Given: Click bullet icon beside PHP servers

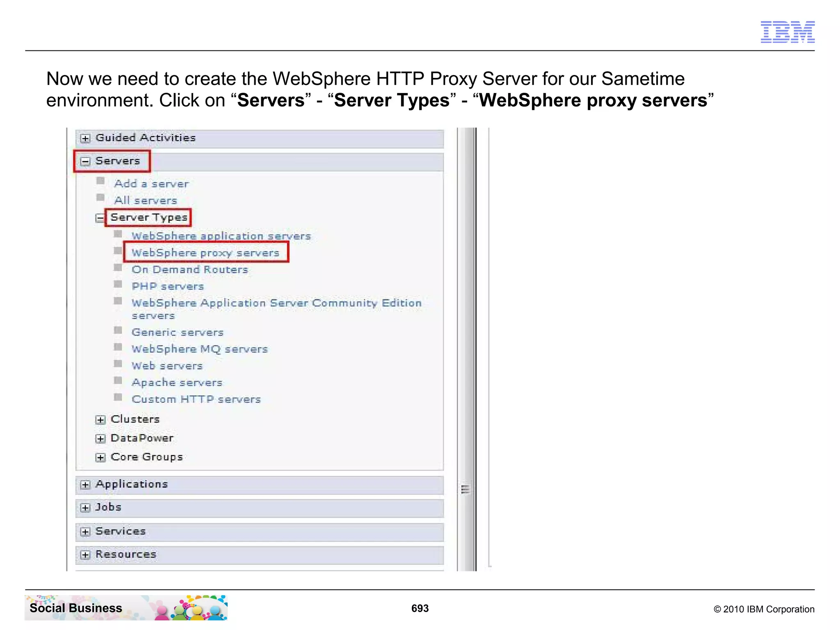Looking at the screenshot, I should (118, 284).
